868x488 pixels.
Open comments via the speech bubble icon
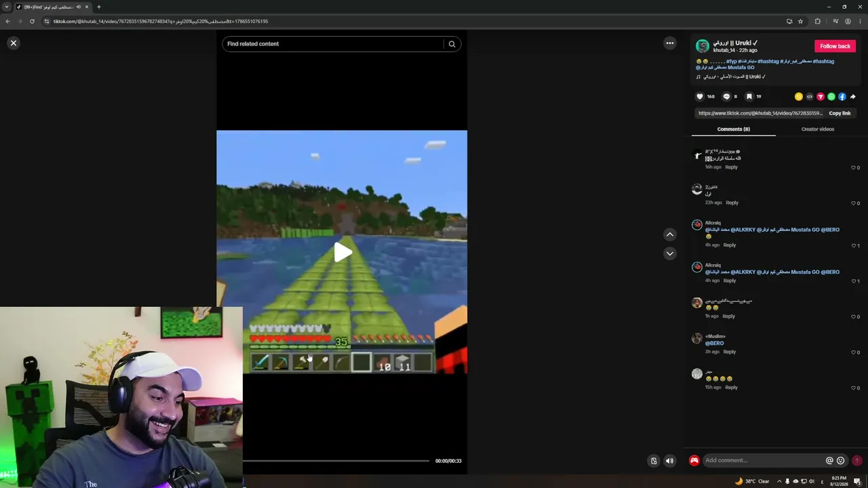point(726,96)
